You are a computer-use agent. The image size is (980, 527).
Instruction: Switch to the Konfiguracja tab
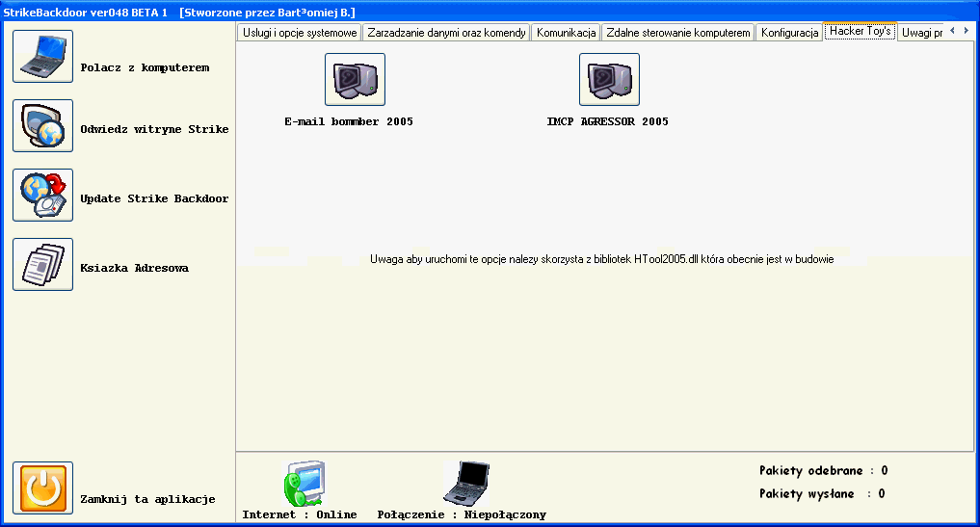coord(789,33)
